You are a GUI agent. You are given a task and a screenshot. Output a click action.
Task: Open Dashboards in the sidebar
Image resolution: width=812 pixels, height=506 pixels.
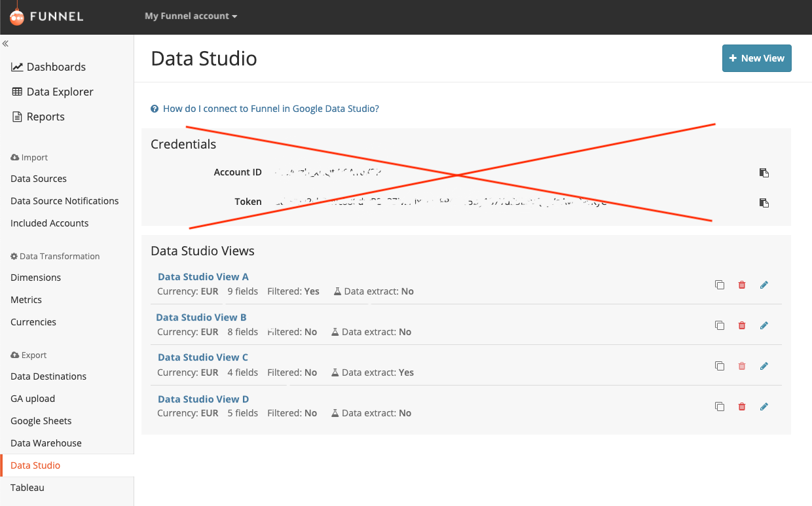coord(48,67)
